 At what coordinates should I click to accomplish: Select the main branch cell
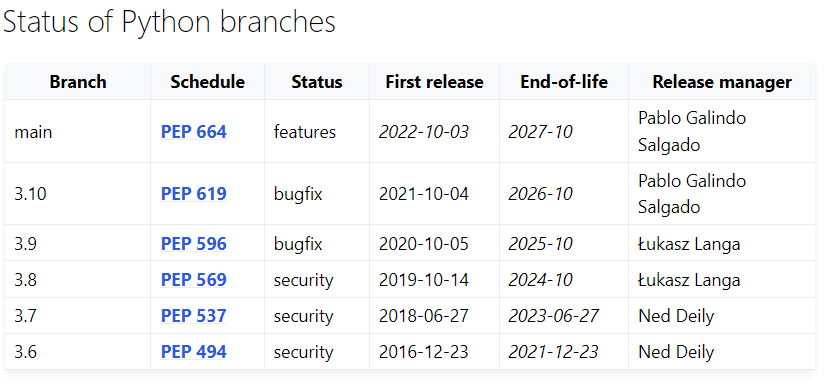click(78, 132)
